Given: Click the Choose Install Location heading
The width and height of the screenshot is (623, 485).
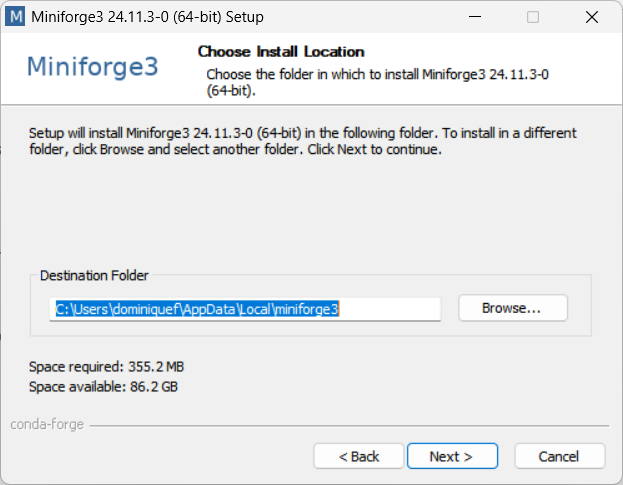Looking at the screenshot, I should pos(281,52).
